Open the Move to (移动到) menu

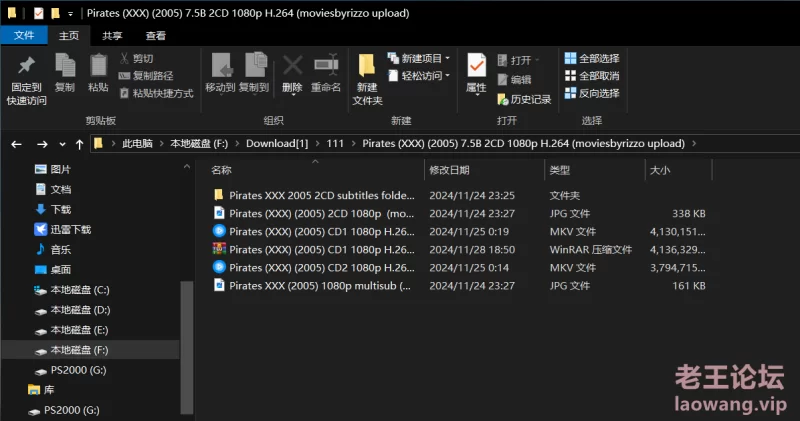click(x=220, y=73)
